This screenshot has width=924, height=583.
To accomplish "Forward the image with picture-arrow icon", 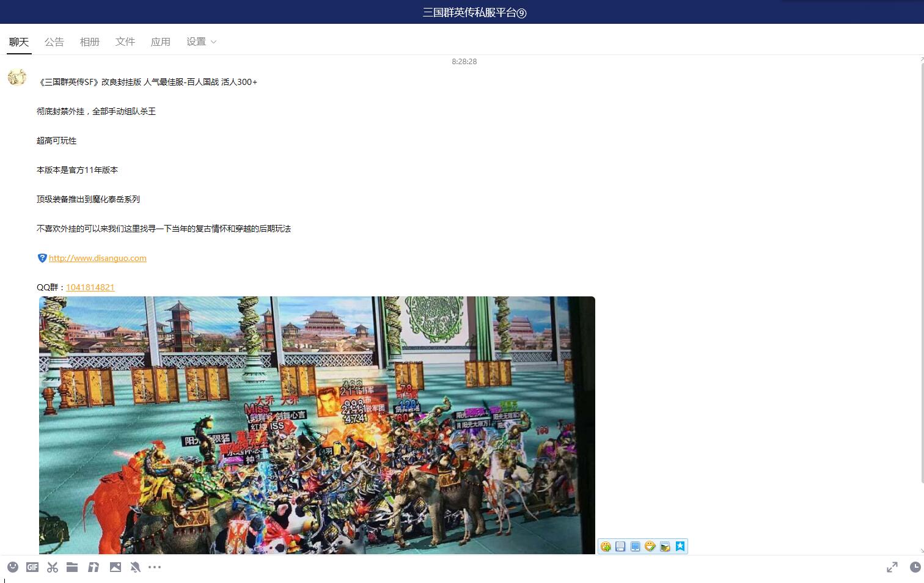I will coord(665,546).
